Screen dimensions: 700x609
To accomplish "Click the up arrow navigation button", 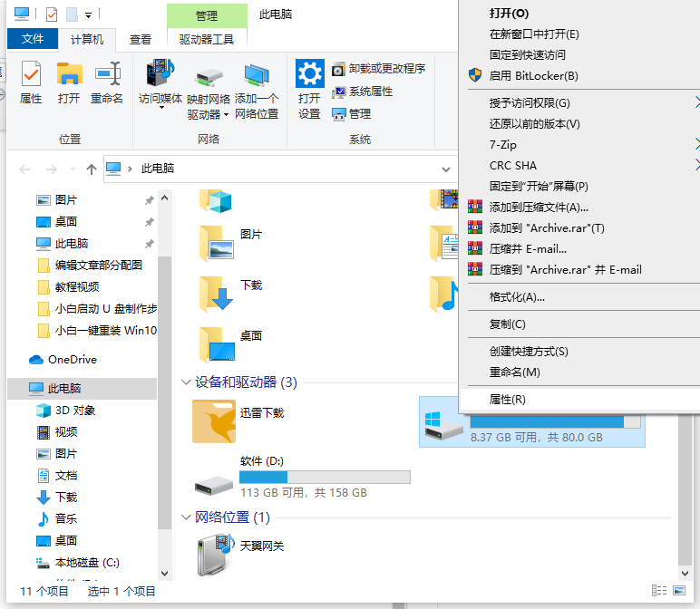I will 92,169.
